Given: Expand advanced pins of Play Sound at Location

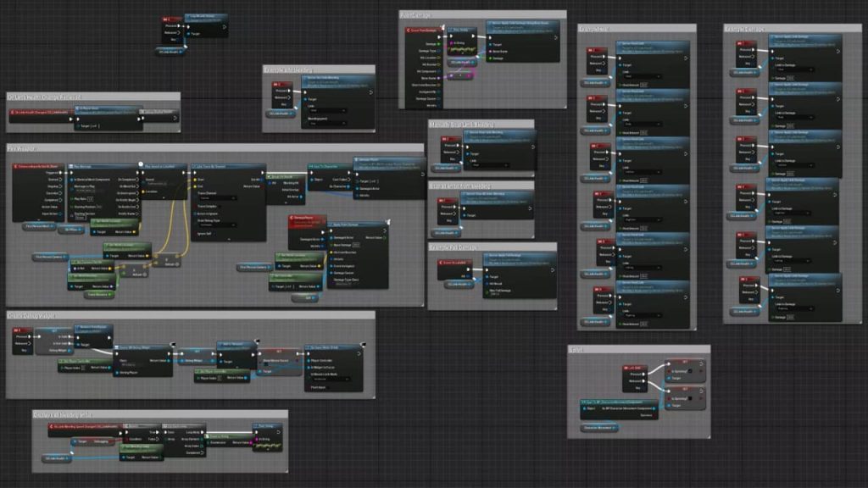Looking at the screenshot, I should pyautogui.click(x=164, y=197).
